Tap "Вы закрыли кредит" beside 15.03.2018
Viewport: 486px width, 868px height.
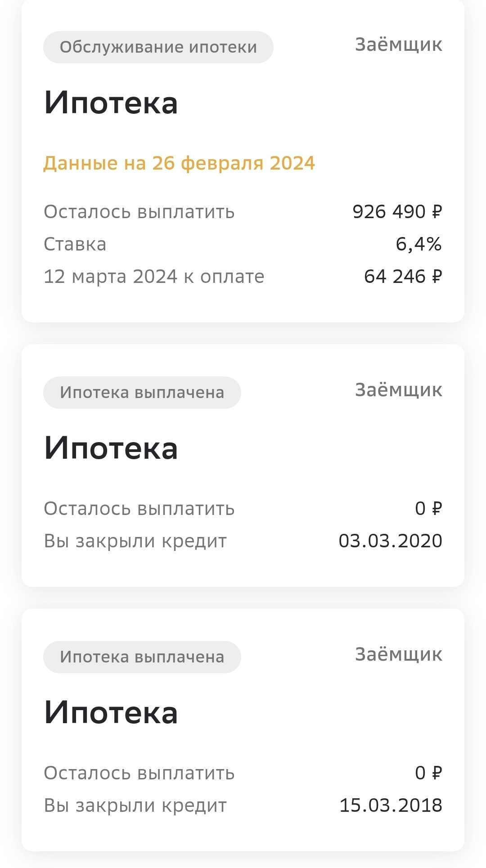pos(135,805)
